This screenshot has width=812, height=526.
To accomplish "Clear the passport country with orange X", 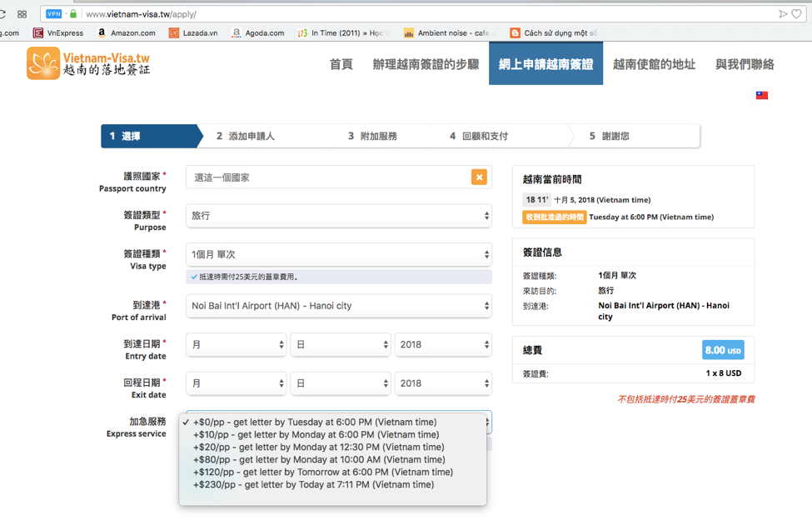I will tap(479, 177).
